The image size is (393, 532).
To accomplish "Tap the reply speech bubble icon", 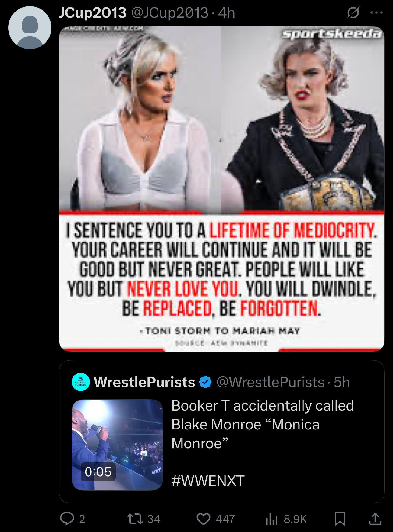I will [x=67, y=519].
